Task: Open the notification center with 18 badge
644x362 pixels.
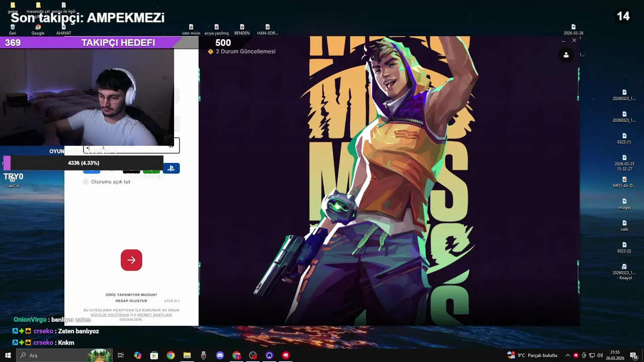Action: [x=633, y=355]
